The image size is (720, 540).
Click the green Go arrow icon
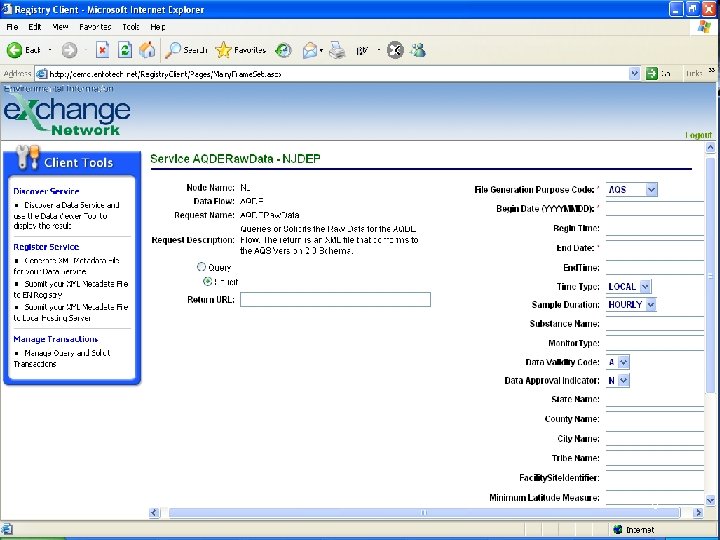652,73
